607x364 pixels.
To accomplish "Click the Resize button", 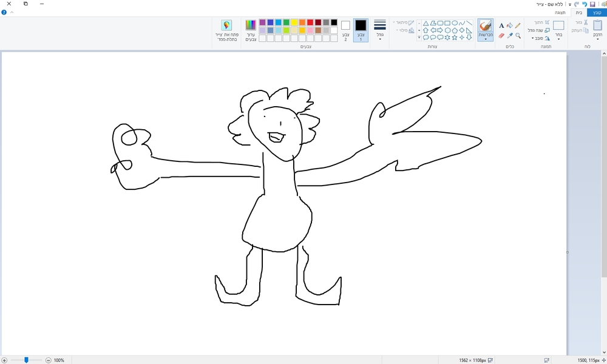I will pyautogui.click(x=538, y=30).
